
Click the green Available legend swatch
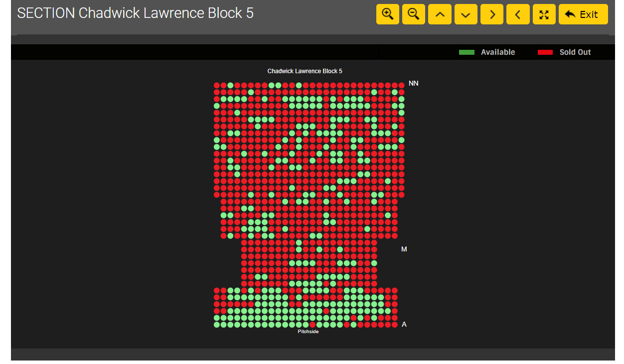pos(467,52)
